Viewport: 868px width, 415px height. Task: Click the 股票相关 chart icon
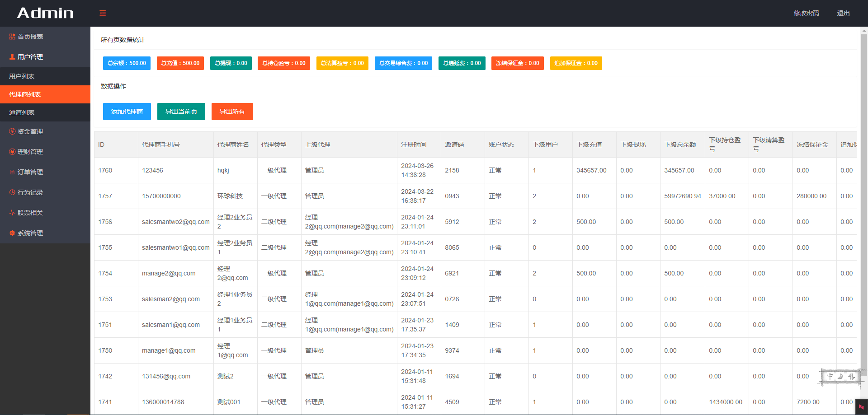(12, 213)
